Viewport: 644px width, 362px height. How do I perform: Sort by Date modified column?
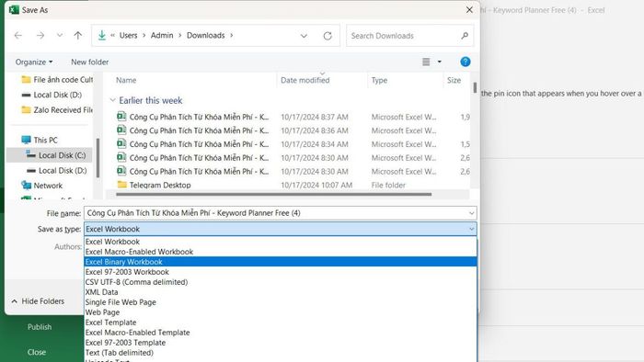(x=305, y=80)
